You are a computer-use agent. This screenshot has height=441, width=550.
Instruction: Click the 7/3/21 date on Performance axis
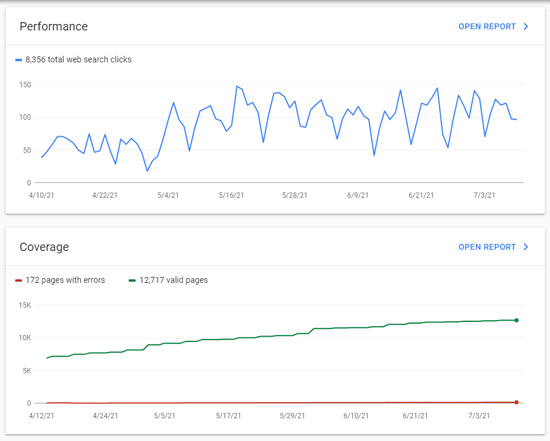click(x=484, y=195)
